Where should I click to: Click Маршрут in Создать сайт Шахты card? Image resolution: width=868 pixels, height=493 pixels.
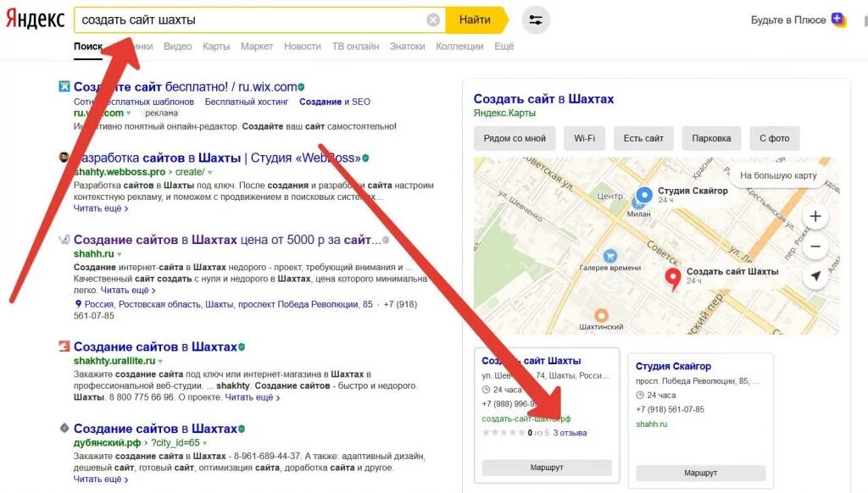(547, 468)
